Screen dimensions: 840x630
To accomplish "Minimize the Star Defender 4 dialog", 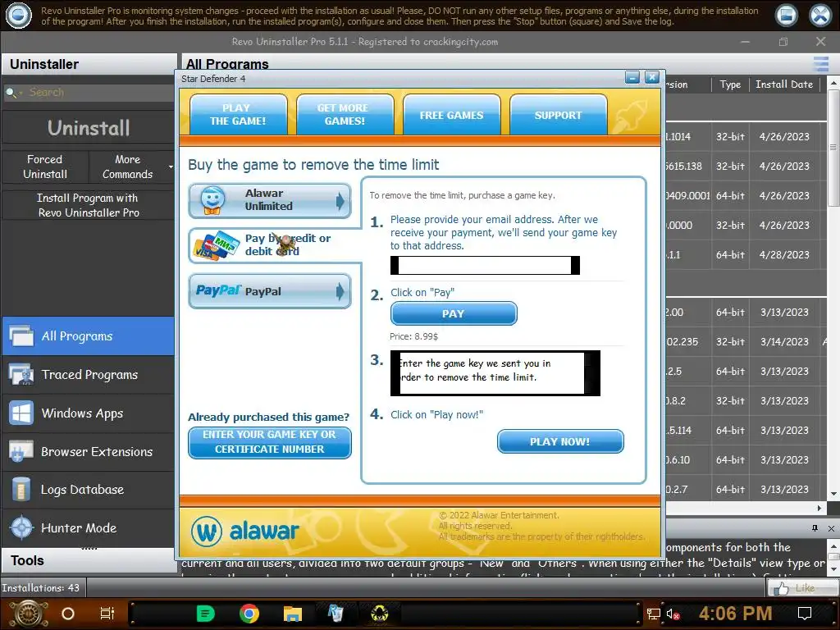I will coord(632,78).
